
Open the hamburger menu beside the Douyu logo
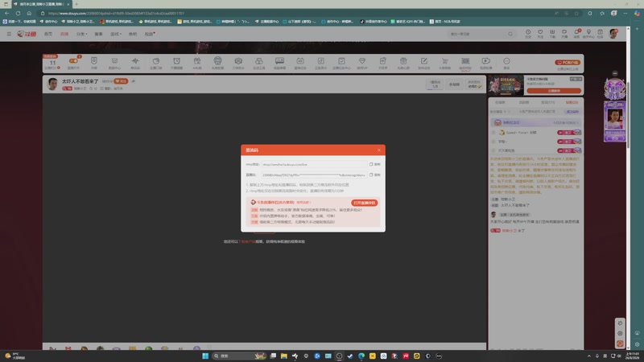pos(9,34)
